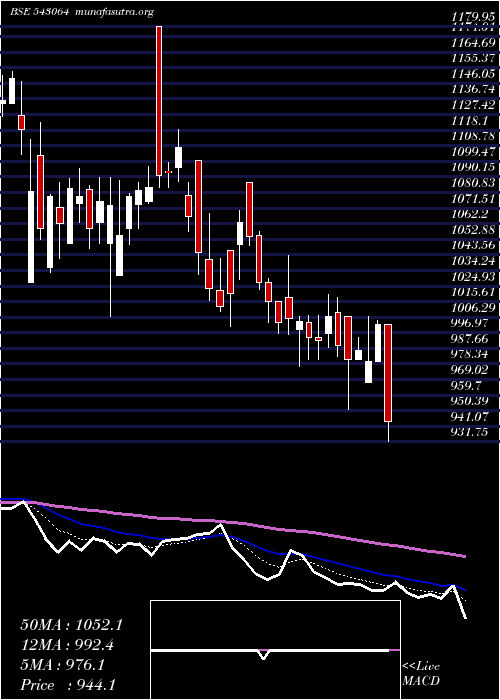
Task: Select the 1080.83 price axis label
Action: pyautogui.click(x=473, y=183)
